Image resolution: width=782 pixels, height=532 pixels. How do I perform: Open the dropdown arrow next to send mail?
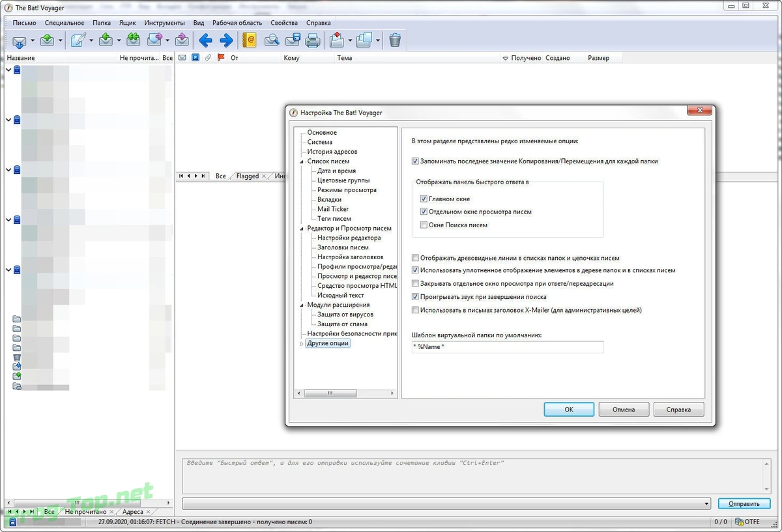[61, 41]
